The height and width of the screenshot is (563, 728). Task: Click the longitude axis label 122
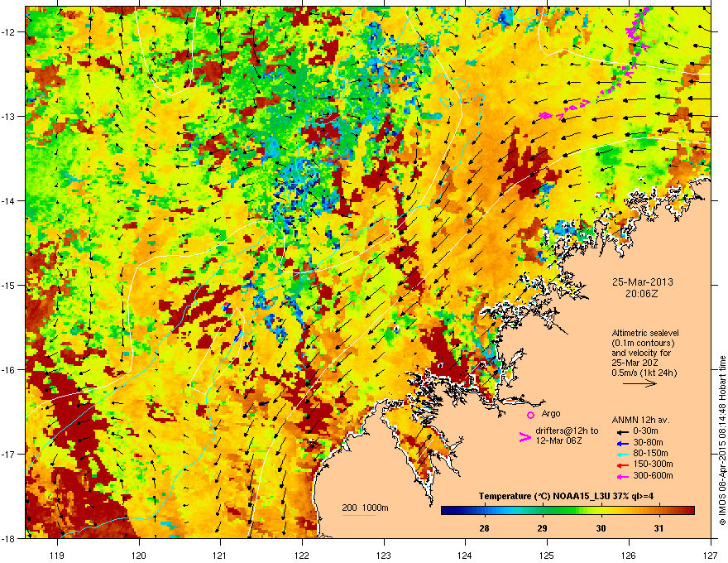pos(302,556)
